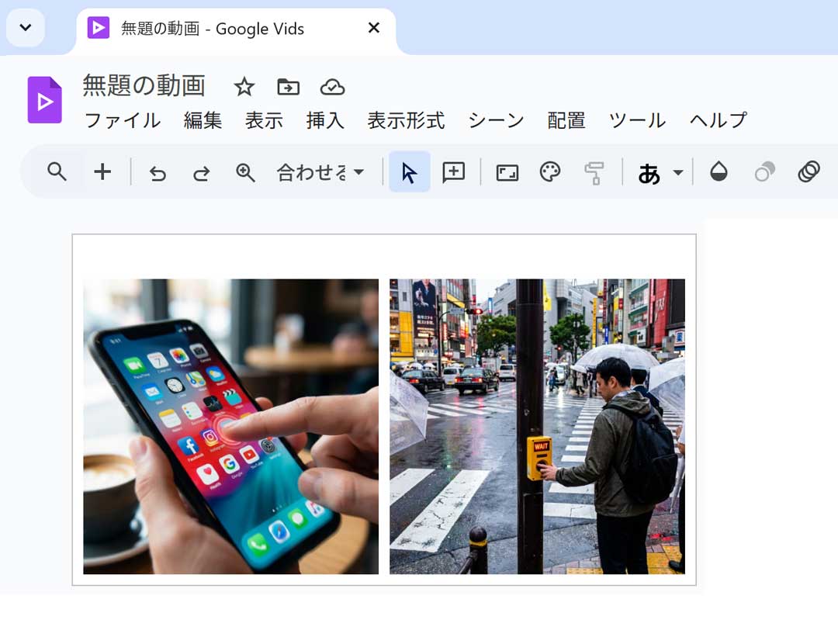
Task: Select the smartphone photo on the canvas
Action: point(230,426)
